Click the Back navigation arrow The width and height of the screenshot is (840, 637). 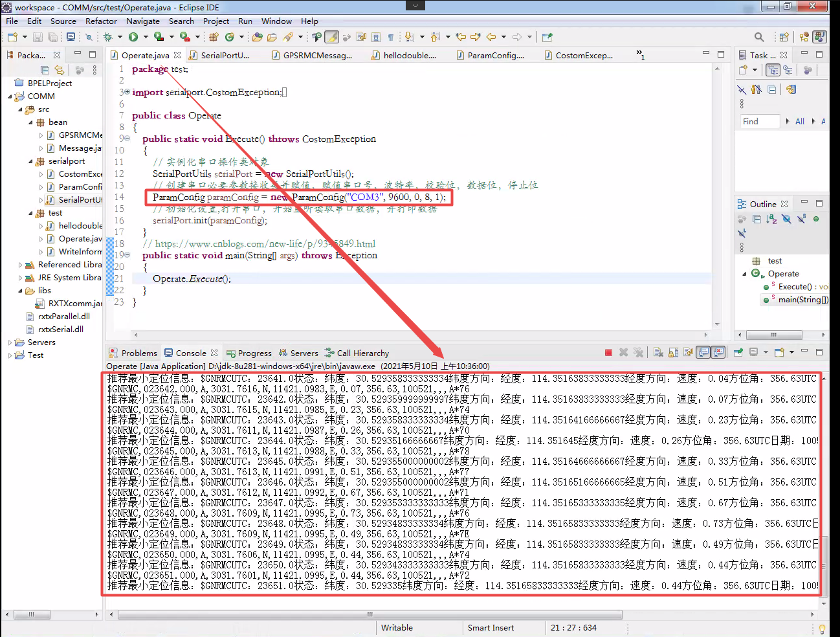491,37
